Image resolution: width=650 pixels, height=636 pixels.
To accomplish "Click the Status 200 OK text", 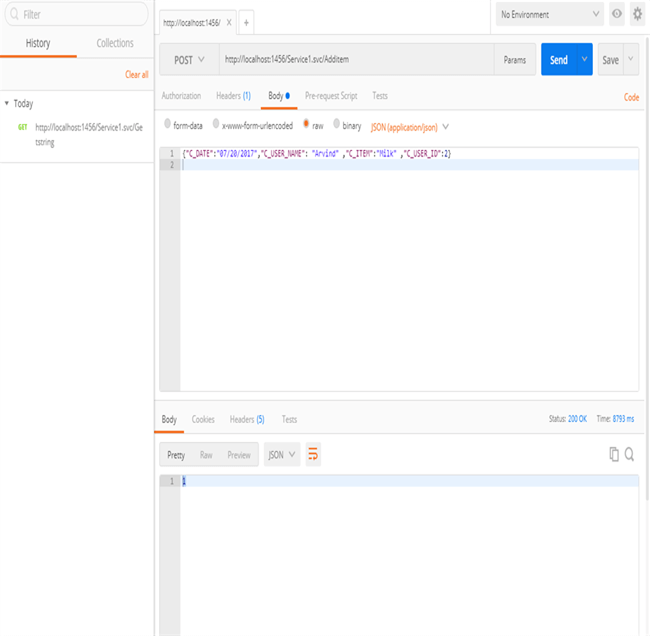I will (568, 419).
